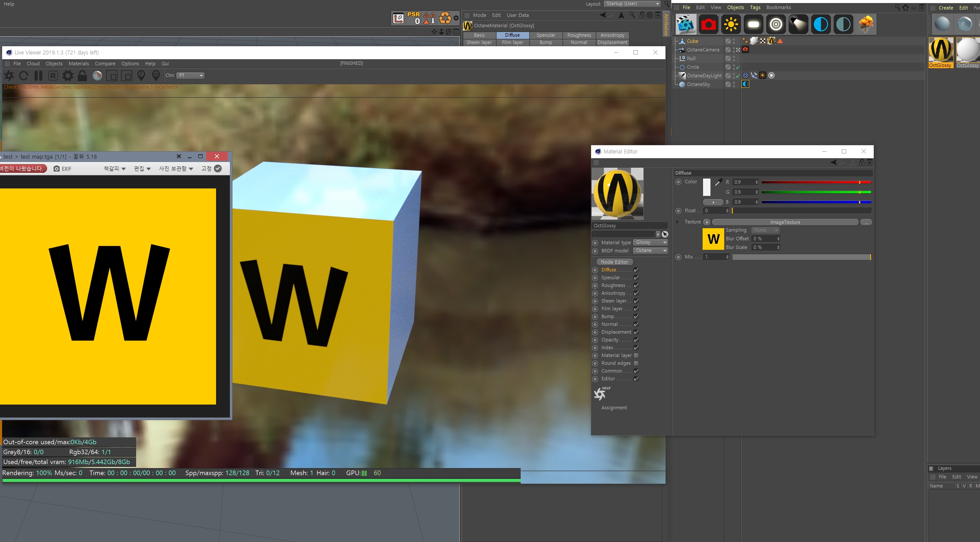Toggle the Opacity channel checkbox
Viewport: 980px width, 542px height.
(636, 340)
